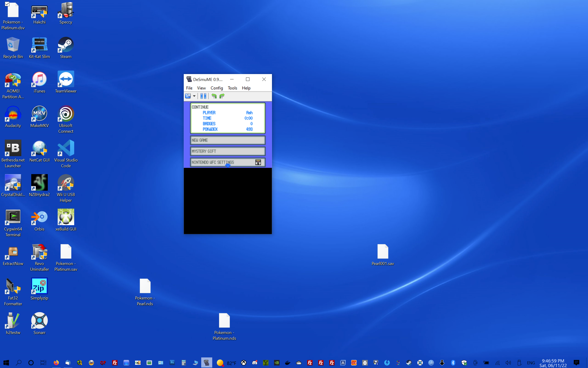Image resolution: width=588 pixels, height=368 pixels.
Task: Expand the Open ROM dropdown arrow
Action: (194, 96)
